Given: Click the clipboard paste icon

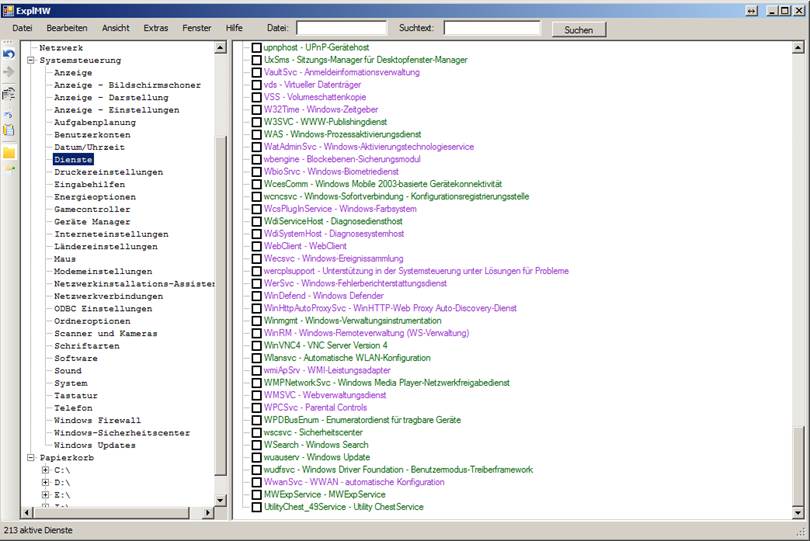Looking at the screenshot, I should pos(9,130).
